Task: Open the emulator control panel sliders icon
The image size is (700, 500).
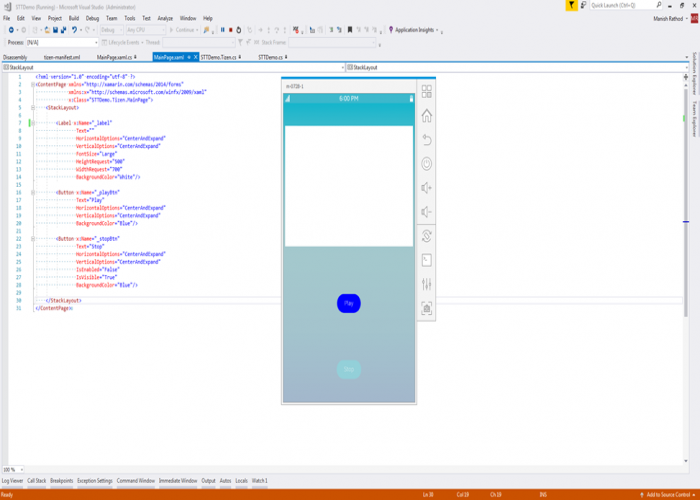Action: [x=427, y=285]
